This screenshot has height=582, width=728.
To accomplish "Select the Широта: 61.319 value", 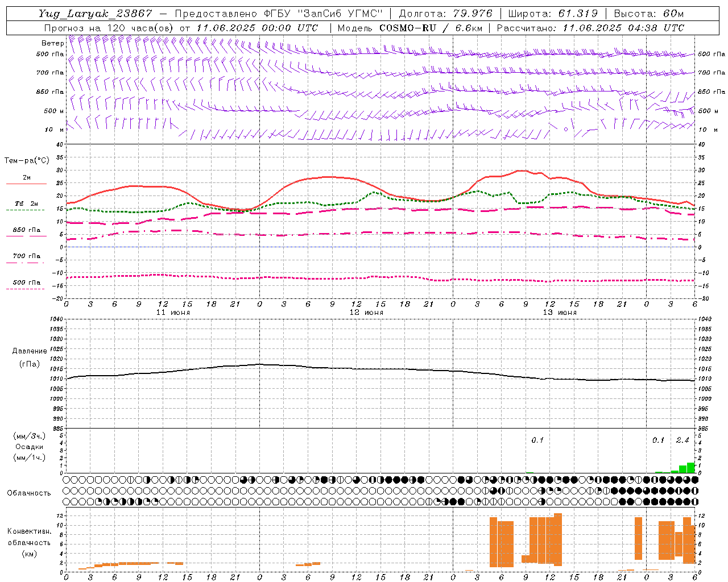I will pos(552,14).
